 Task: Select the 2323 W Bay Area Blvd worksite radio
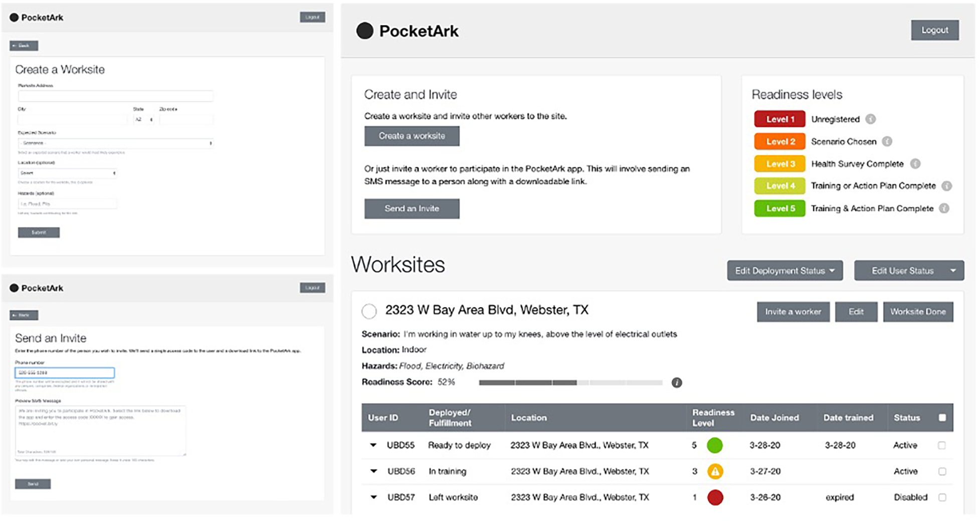pos(369,311)
